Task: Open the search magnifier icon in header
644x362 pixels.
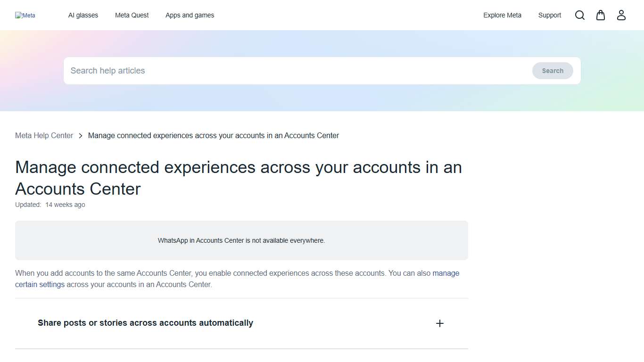Action: pos(579,15)
